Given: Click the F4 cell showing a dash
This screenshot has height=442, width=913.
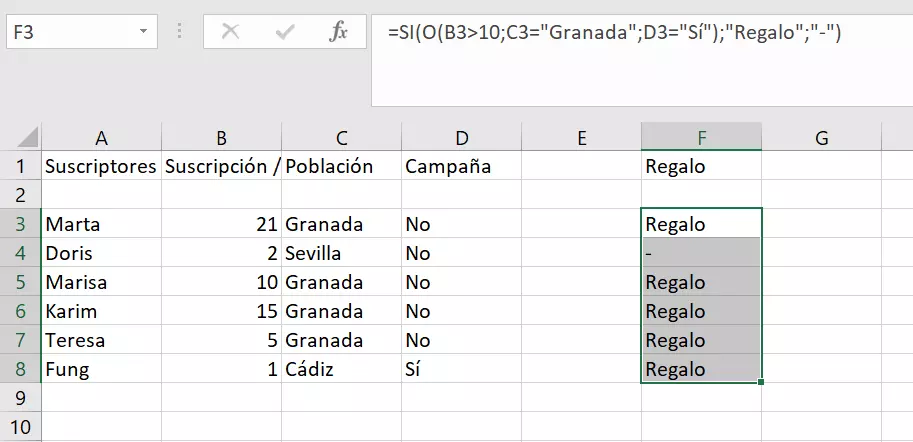Looking at the screenshot, I should [701, 253].
